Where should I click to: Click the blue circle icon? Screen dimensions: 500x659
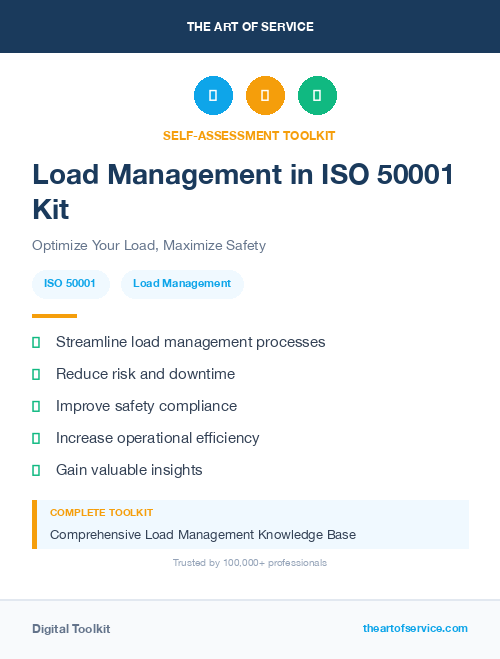[x=213, y=95]
